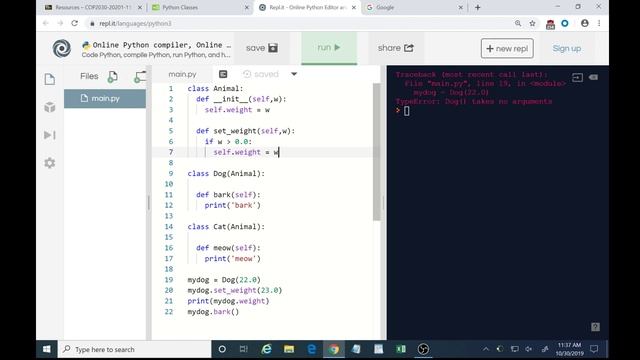Click line 19 'mydog = Dog(22.0)' code
The image size is (640, 360).
[224, 280]
